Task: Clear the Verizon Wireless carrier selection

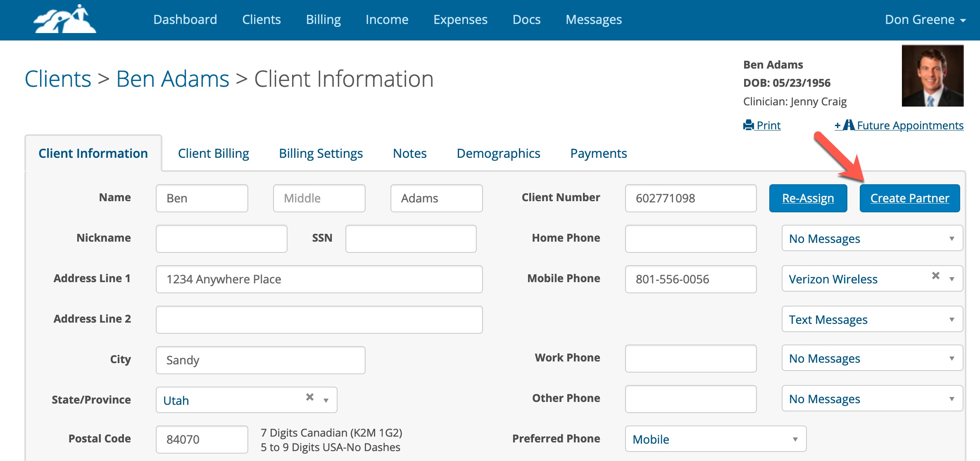Action: click(935, 276)
